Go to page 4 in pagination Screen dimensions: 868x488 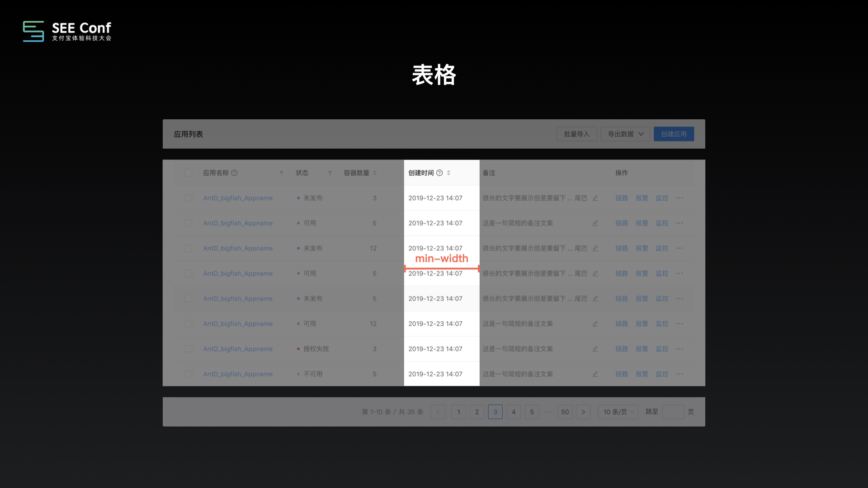514,412
